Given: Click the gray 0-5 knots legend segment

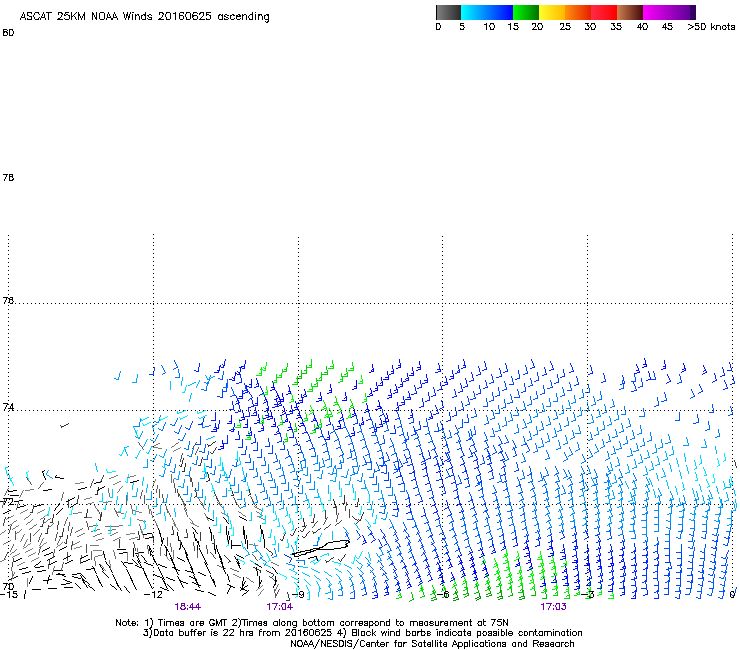Looking at the screenshot, I should (448, 12).
